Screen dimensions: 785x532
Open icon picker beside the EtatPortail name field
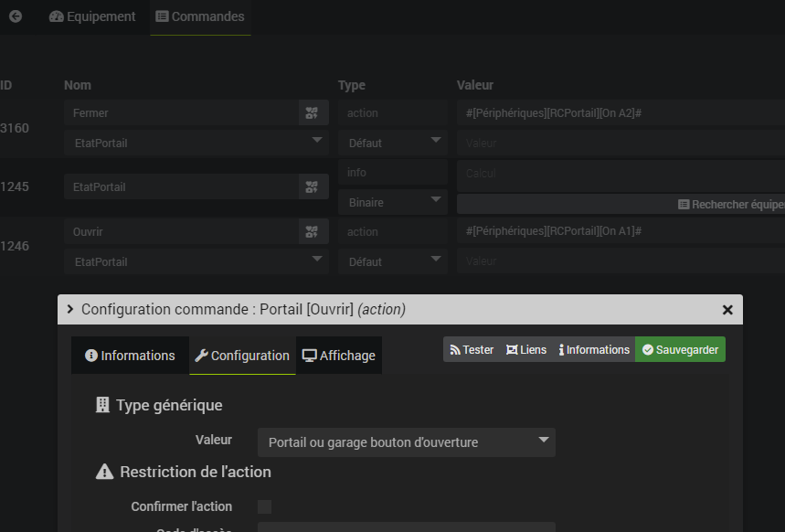pyautogui.click(x=313, y=187)
